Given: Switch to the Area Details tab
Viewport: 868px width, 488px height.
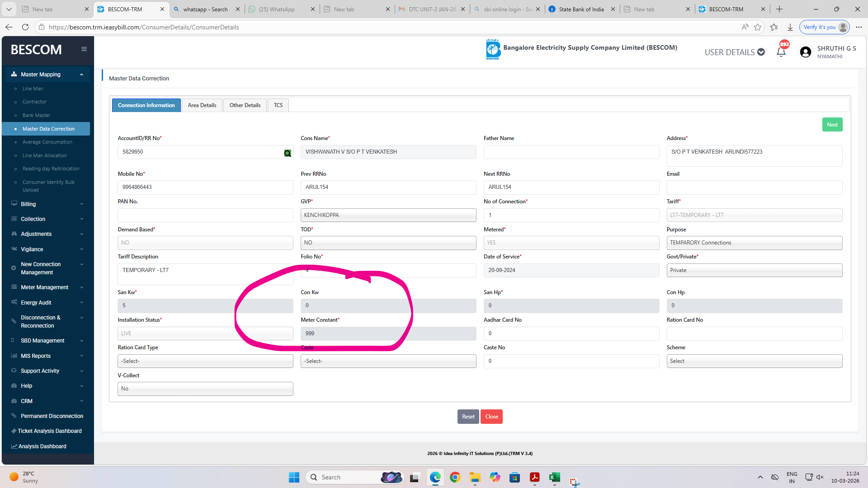Looking at the screenshot, I should tap(202, 105).
